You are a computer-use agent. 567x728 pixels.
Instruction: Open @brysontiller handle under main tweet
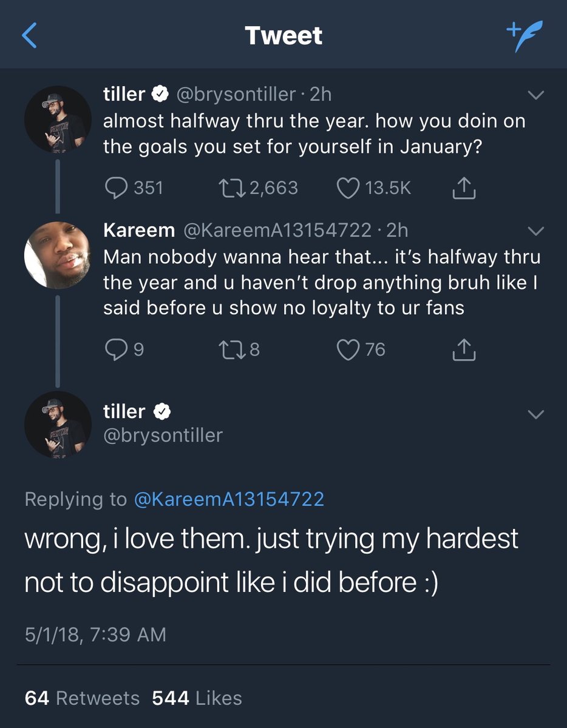(x=163, y=436)
